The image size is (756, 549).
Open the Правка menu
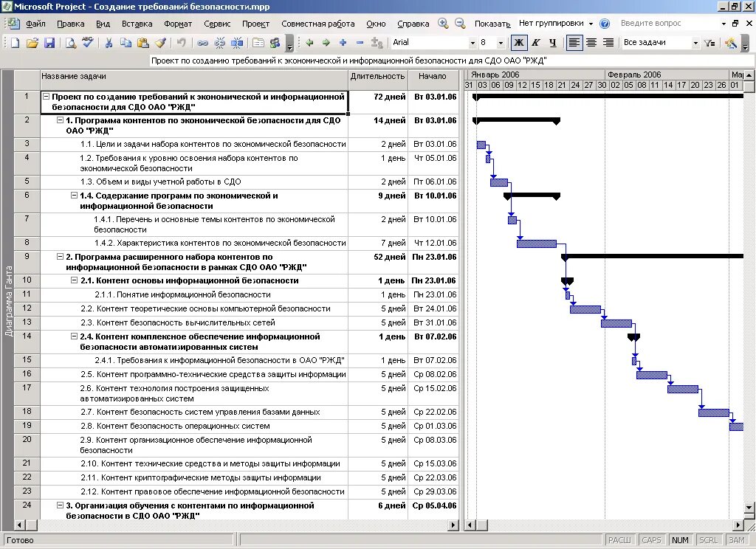pos(70,24)
